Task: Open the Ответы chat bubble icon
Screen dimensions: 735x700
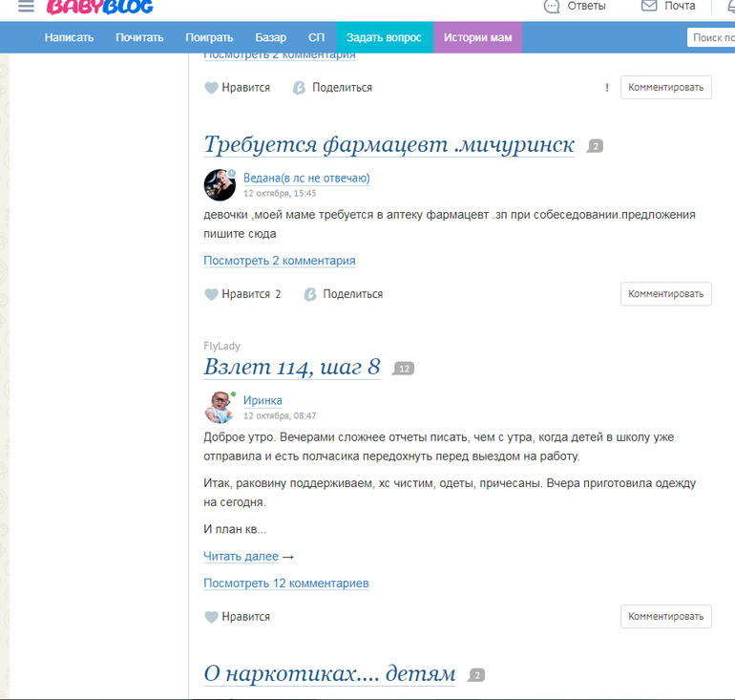Action: point(552,7)
